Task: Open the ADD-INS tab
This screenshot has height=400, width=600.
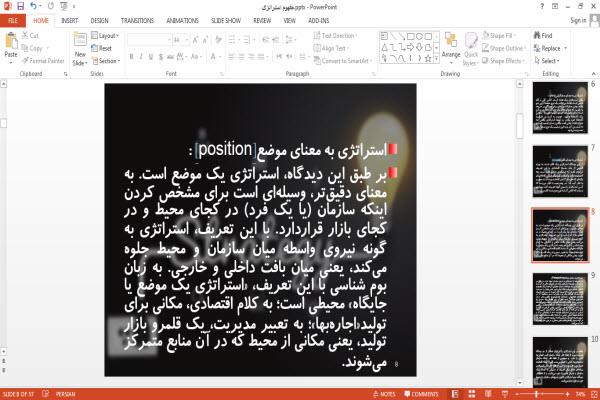Action: tap(318, 21)
